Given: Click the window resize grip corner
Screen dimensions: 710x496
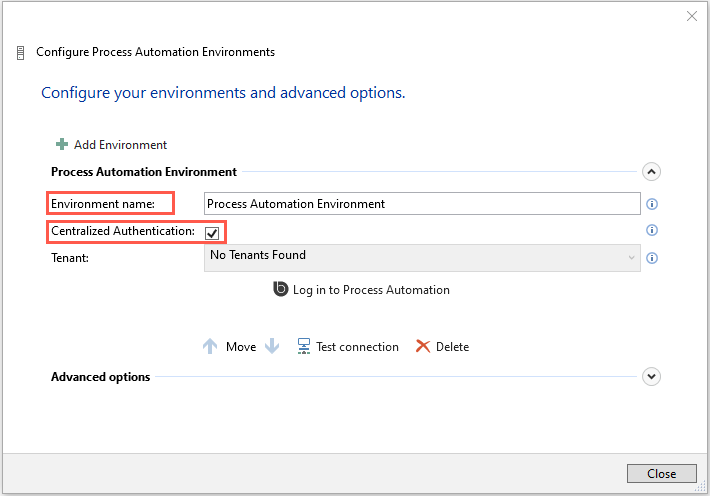Looking at the screenshot, I should 700,486.
